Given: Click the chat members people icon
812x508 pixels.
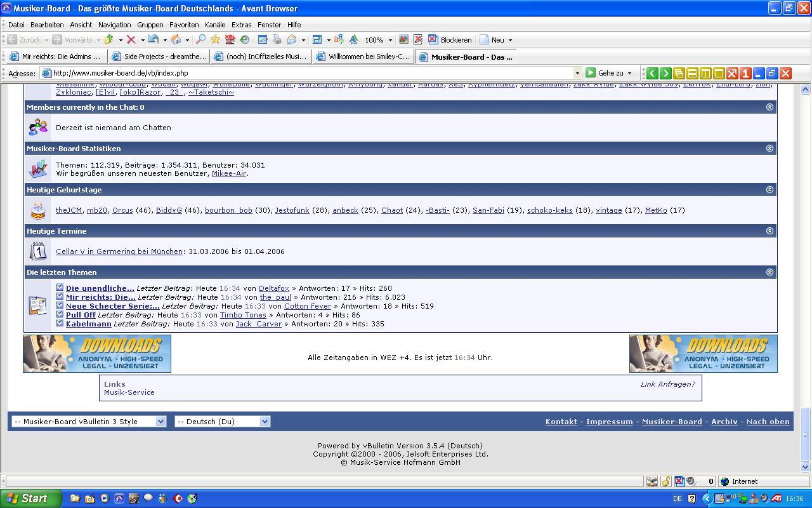Looking at the screenshot, I should 38,128.
